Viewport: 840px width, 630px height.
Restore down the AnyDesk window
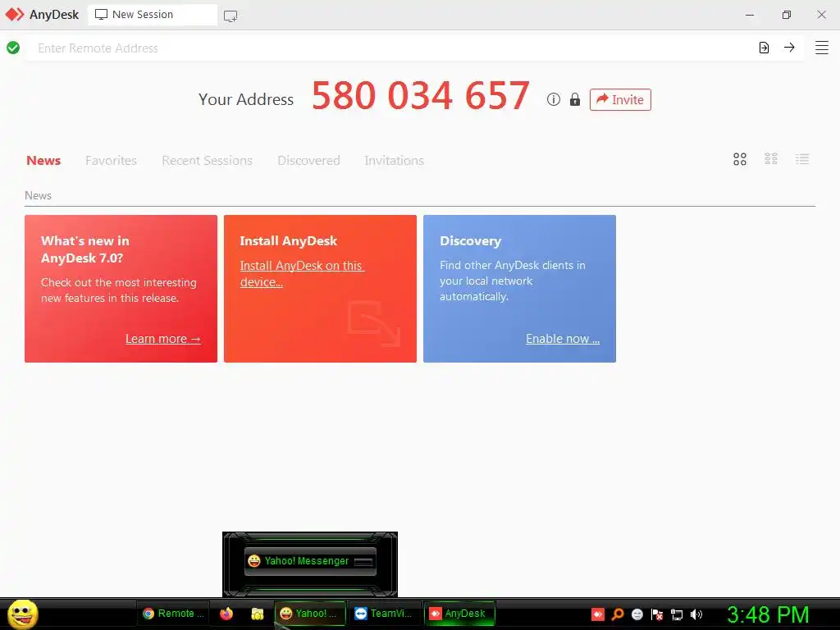786,15
